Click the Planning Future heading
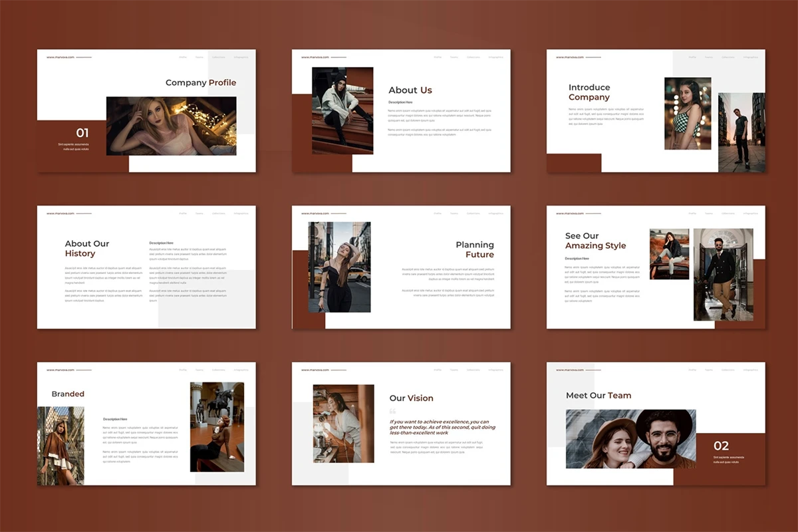Screen dimensions: 798x532 point(475,249)
